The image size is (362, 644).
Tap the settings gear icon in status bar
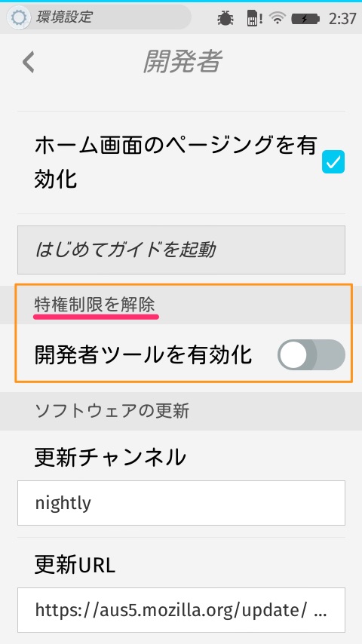19,17
